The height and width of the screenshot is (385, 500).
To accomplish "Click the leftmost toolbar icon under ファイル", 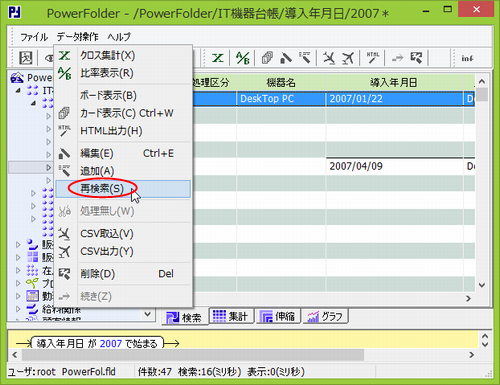I will [x=25, y=58].
